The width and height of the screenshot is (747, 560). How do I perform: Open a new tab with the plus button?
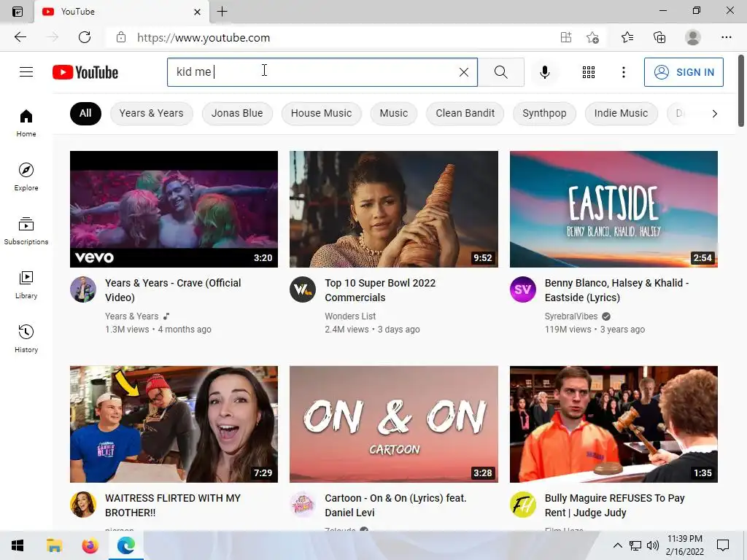(x=222, y=12)
